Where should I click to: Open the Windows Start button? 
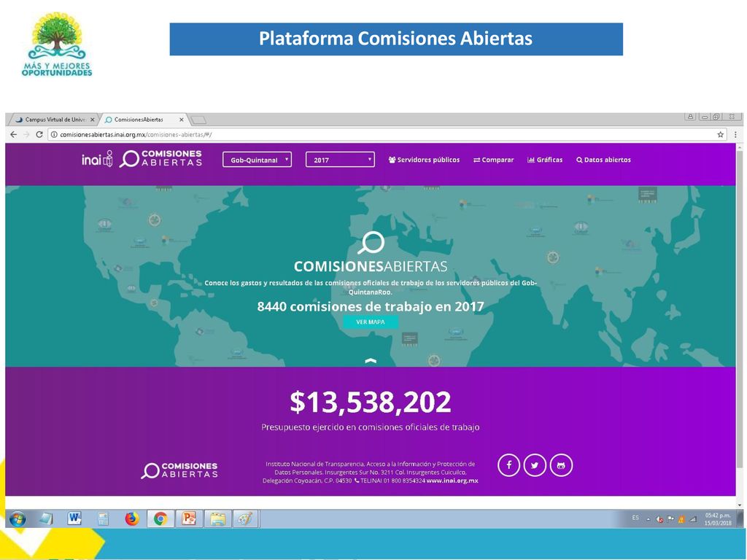[x=18, y=518]
